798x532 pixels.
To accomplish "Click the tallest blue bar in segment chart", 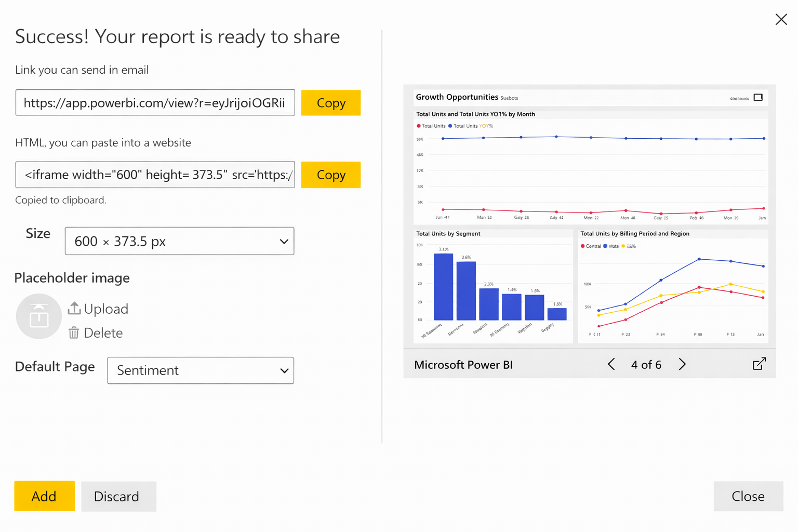I will [443, 287].
